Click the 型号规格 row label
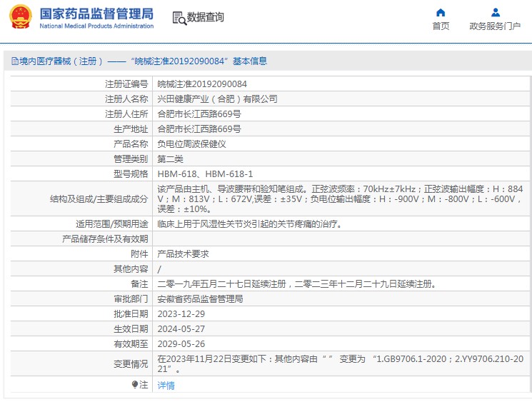This screenshot has height=402, width=532. (131, 174)
